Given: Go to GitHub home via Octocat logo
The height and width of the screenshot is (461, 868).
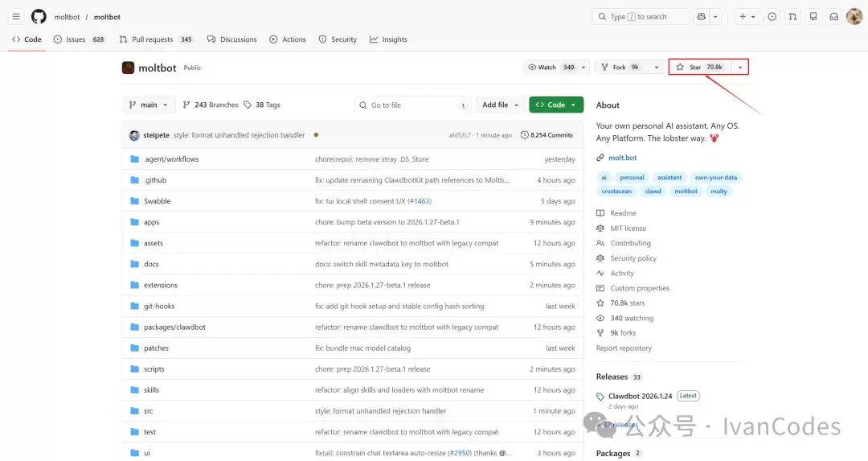Looking at the screenshot, I should pos(39,17).
